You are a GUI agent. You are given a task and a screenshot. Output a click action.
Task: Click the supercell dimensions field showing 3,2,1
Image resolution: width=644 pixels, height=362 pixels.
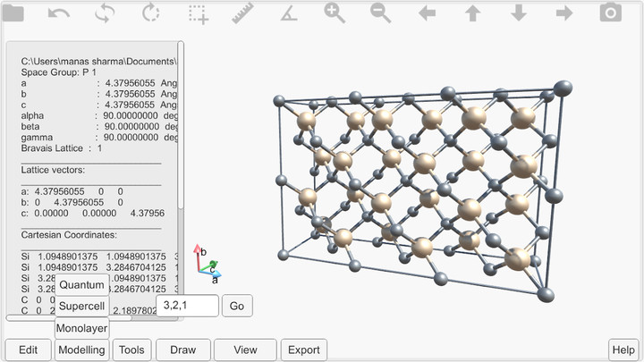(x=187, y=306)
